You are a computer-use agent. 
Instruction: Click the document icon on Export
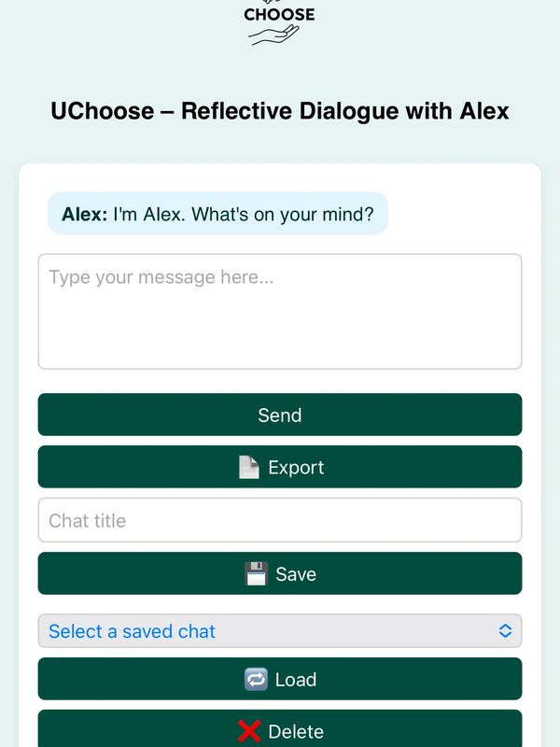(x=249, y=468)
